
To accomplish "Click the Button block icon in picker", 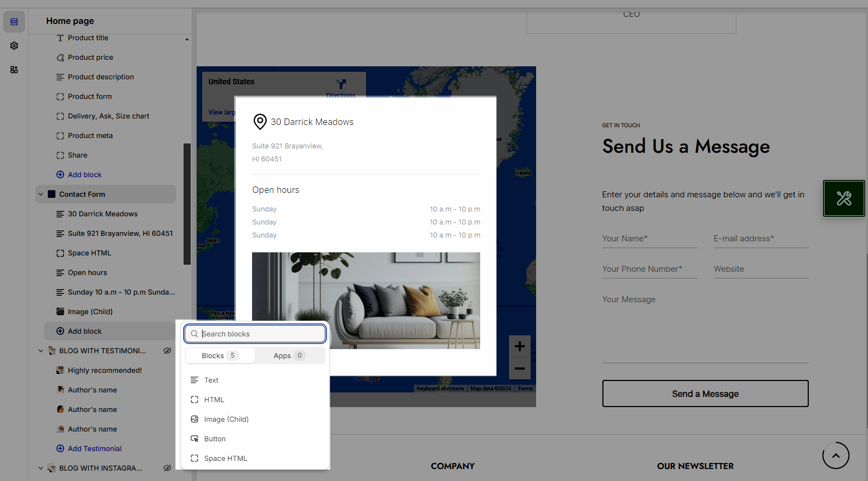I will click(194, 439).
